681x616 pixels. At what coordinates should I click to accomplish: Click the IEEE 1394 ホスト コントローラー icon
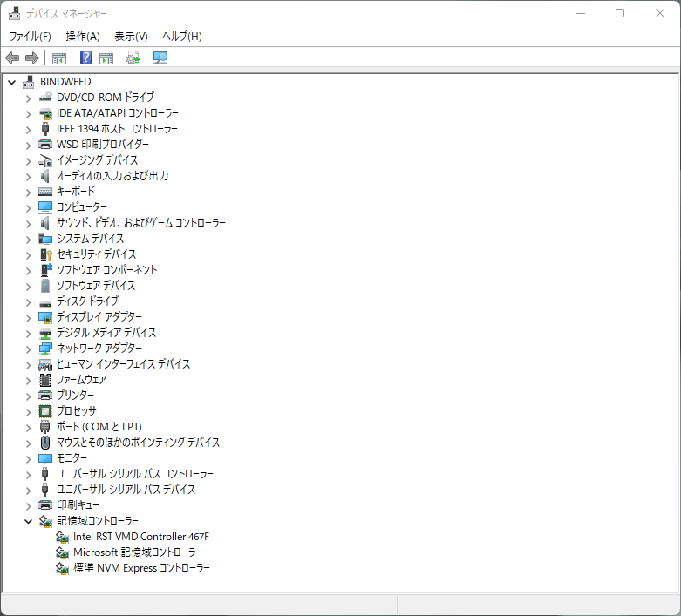[45, 129]
